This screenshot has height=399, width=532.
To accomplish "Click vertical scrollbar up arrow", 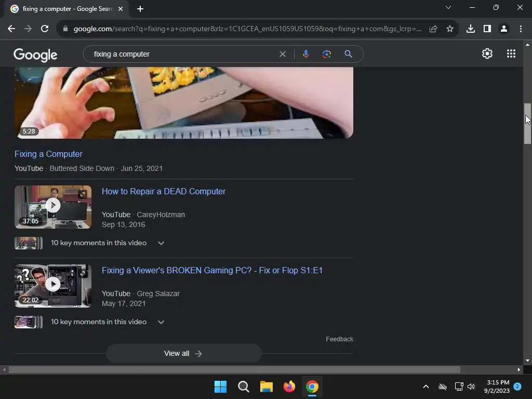I will pos(527,45).
